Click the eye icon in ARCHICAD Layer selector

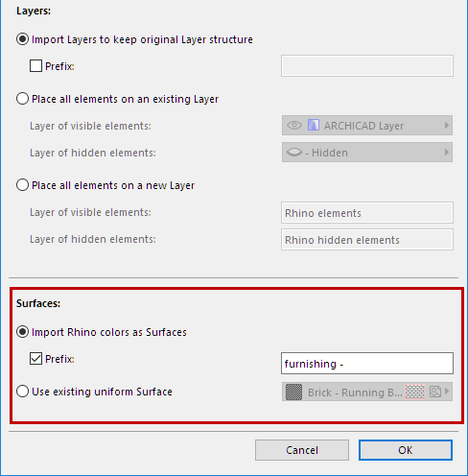click(294, 125)
